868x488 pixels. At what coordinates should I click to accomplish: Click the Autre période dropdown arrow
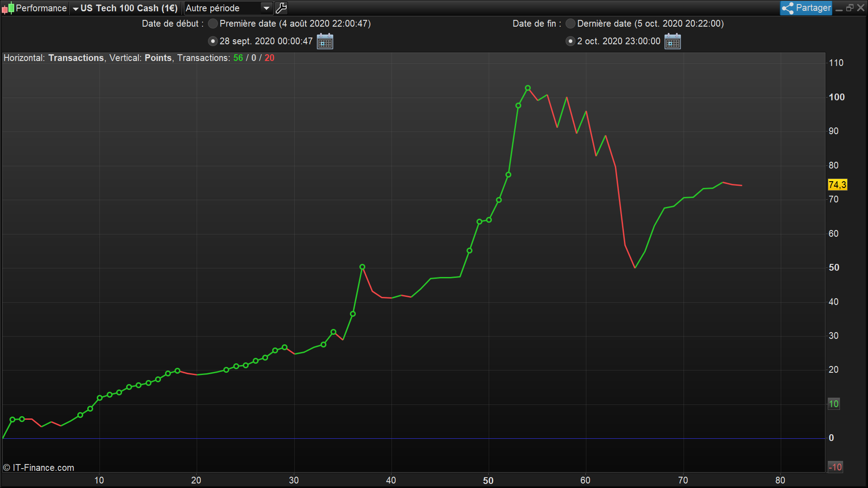coord(266,8)
